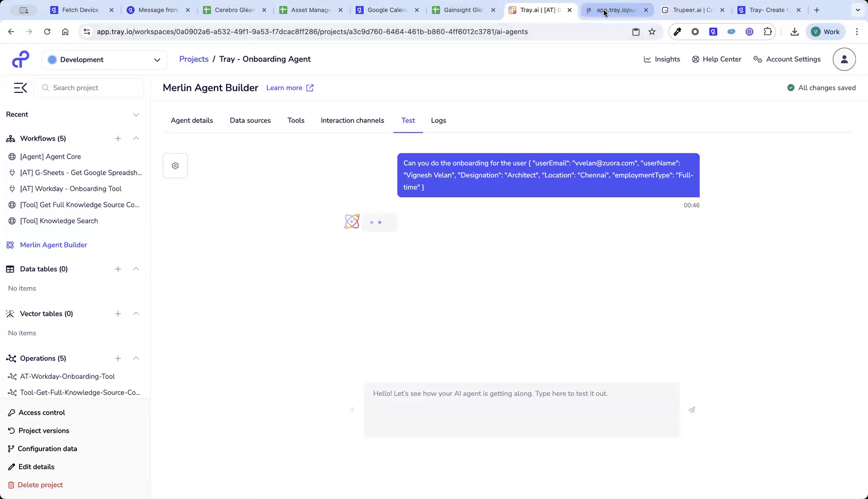This screenshot has height=499, width=868.
Task: Click the send message paper plane icon
Action: point(692,410)
